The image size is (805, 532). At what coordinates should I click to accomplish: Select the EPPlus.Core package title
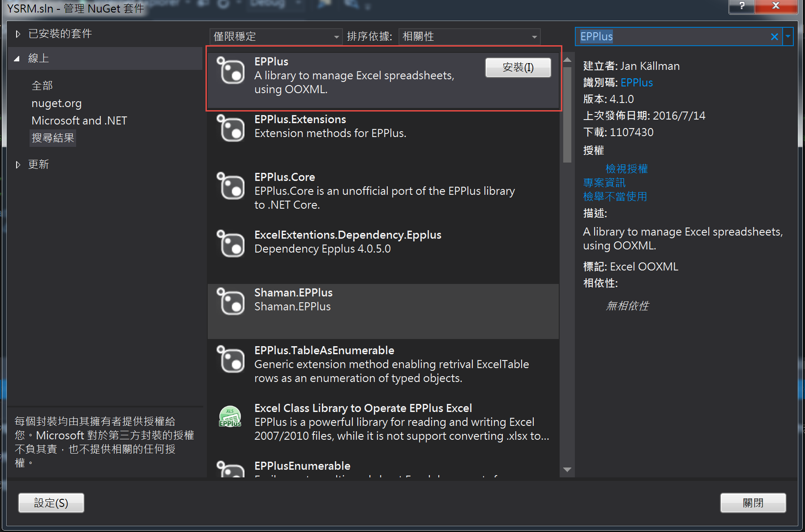[x=285, y=177]
